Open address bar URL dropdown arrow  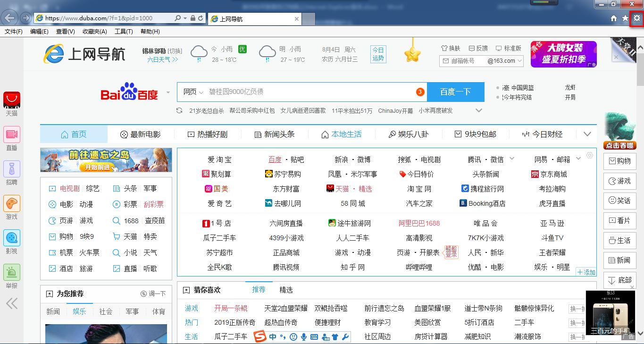[186, 18]
